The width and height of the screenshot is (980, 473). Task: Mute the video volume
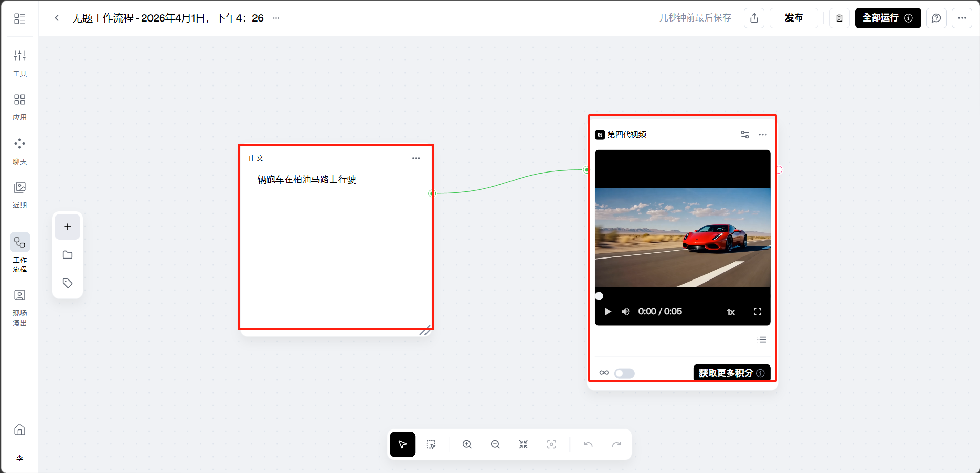coord(626,312)
